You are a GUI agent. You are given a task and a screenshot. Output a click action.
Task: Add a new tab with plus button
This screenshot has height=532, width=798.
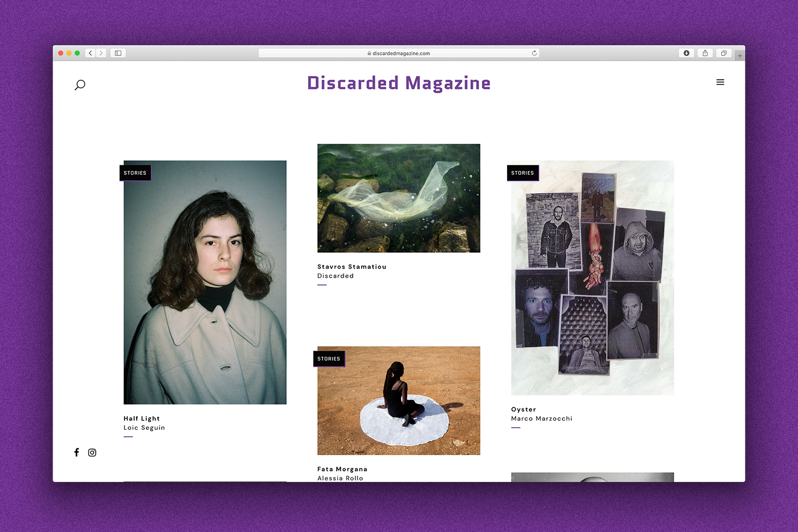pos(739,55)
